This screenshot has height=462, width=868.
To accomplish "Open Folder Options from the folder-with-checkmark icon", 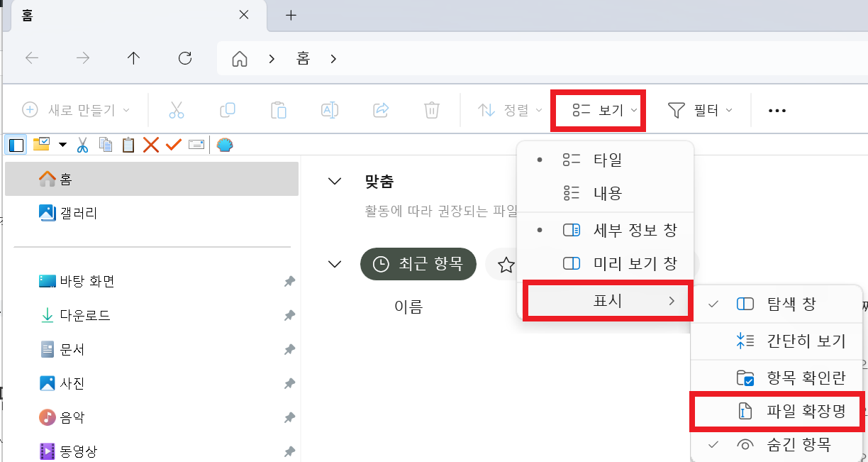I will click(41, 145).
